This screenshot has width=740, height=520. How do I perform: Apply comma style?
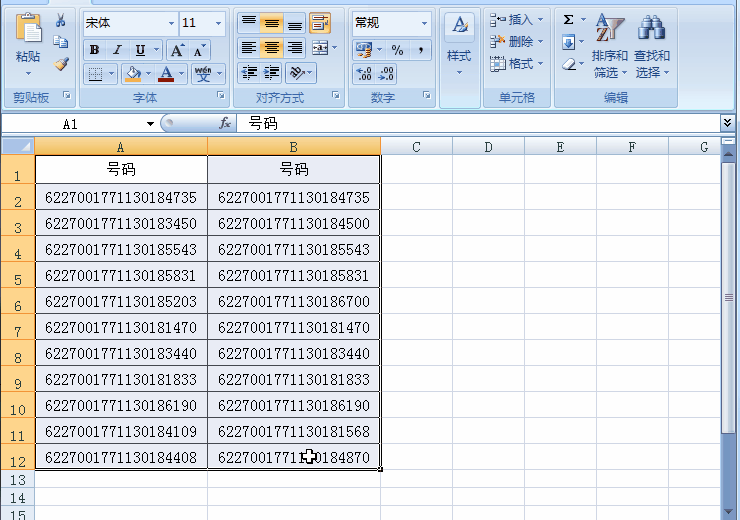point(420,50)
